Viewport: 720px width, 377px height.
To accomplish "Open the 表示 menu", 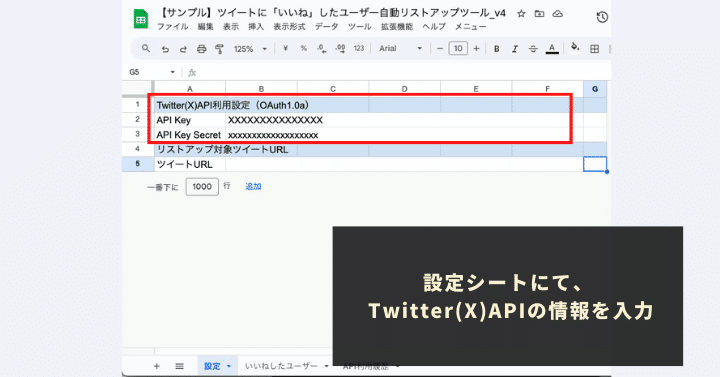I will coord(231,27).
